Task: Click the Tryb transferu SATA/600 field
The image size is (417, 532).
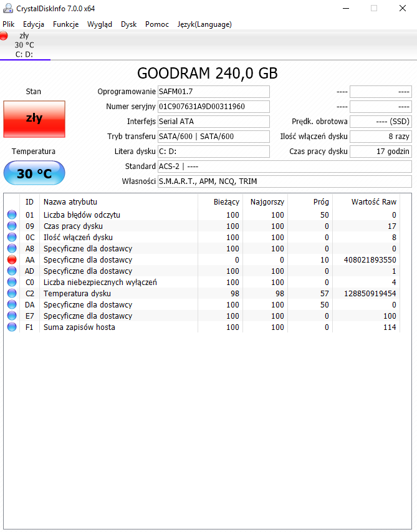Action: click(x=214, y=137)
